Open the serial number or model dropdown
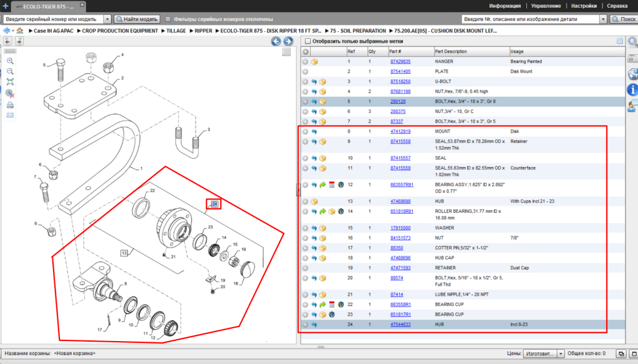 tap(107, 19)
